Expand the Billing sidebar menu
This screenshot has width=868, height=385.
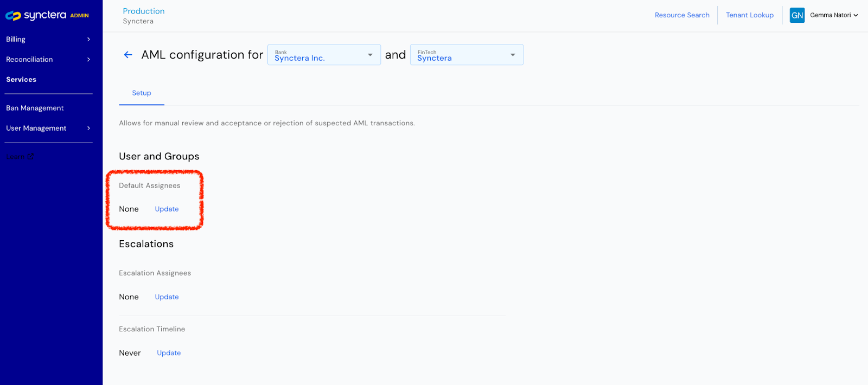coord(48,39)
